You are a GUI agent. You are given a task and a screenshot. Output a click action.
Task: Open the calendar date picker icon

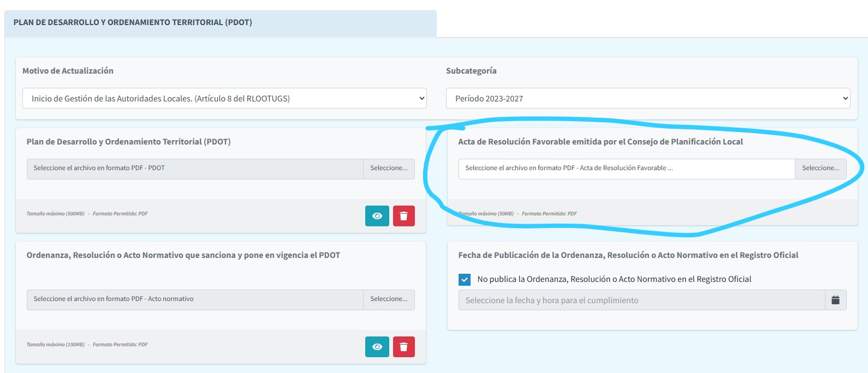(x=835, y=300)
